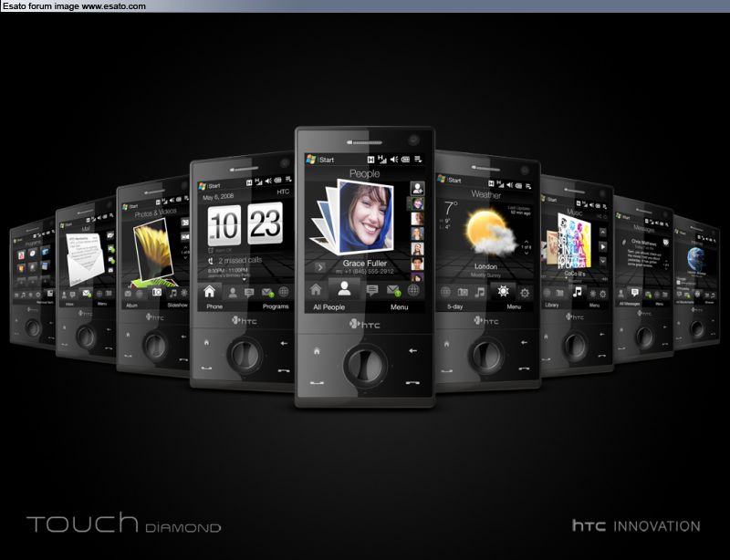730x560 pixels.
Task: Tap the flip clock minute digit 23
Action: (x=265, y=223)
